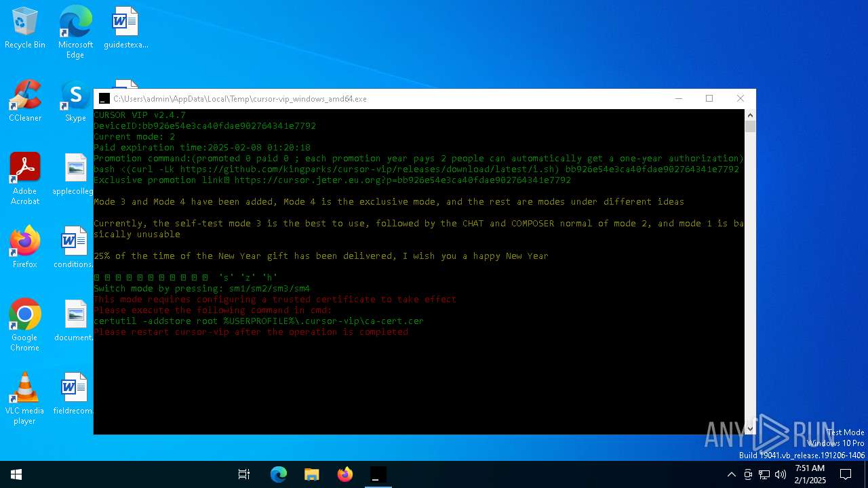Click the 'Please restart cursor-vip' red line

[x=251, y=332]
